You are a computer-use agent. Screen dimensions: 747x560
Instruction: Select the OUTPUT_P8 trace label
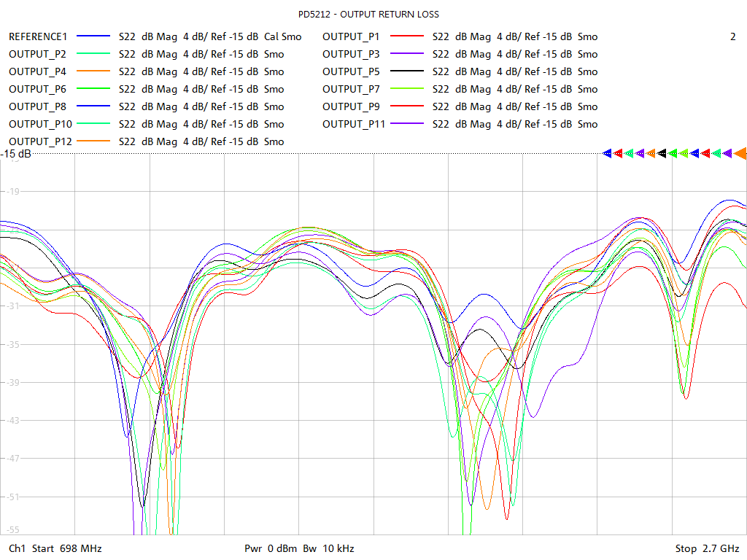click(38, 106)
